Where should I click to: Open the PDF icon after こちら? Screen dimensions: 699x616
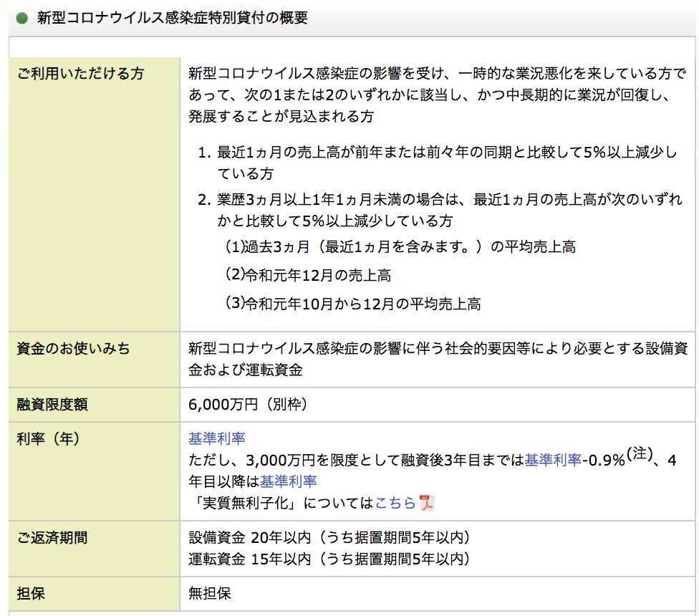tap(427, 503)
